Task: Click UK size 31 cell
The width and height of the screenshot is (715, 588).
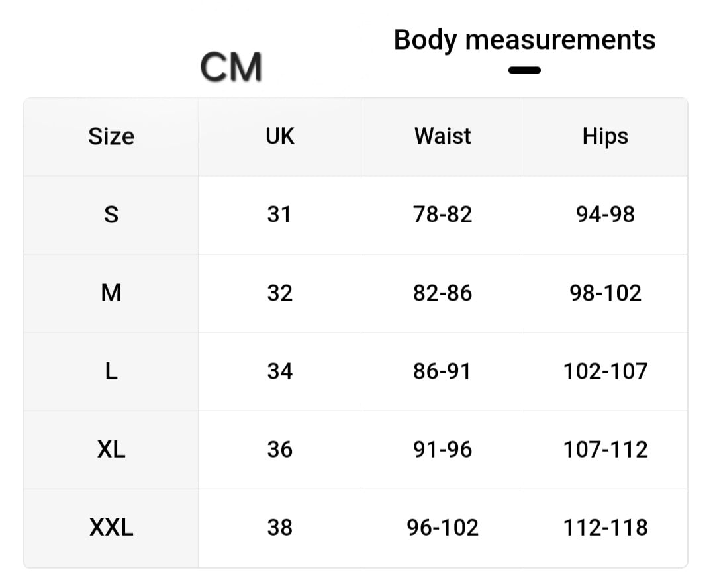Action: coord(279,215)
